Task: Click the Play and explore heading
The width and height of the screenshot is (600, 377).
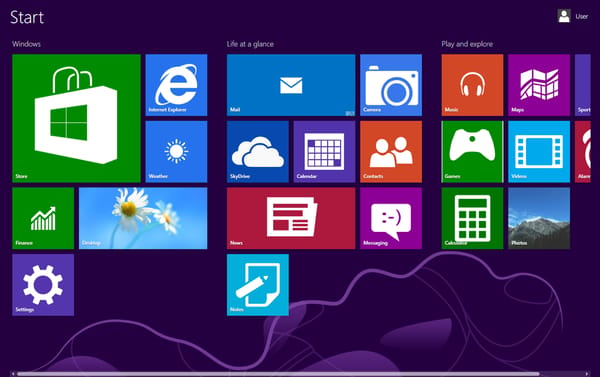Action: click(467, 44)
